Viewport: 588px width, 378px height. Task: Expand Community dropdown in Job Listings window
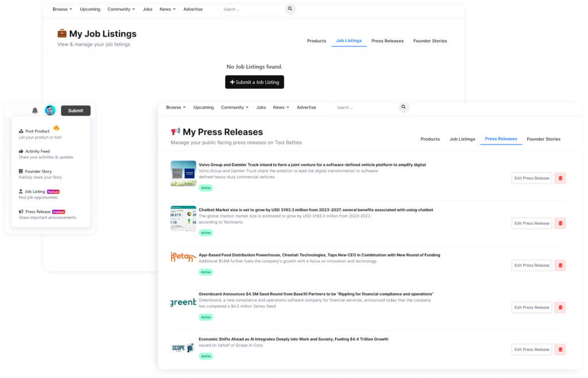(x=121, y=9)
